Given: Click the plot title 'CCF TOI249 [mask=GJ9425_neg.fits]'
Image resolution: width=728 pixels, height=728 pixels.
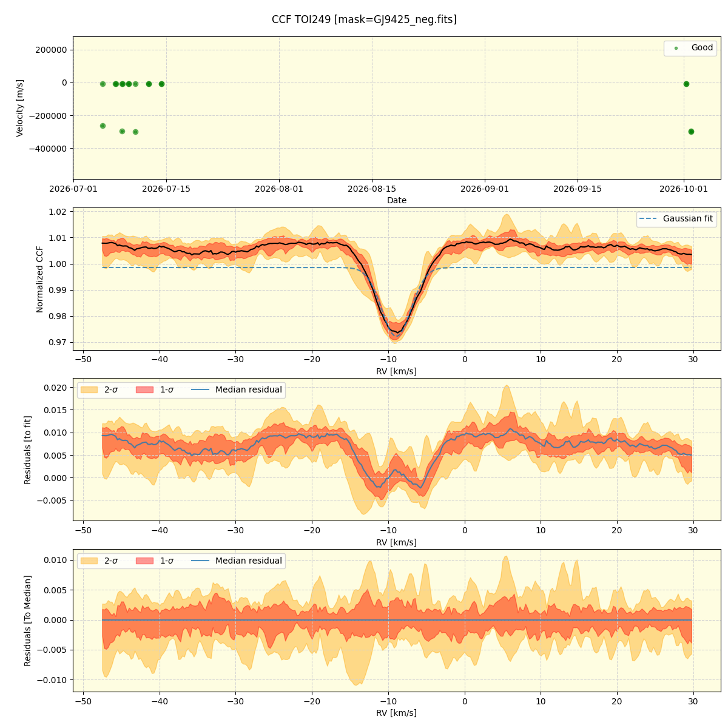Looking at the screenshot, I should pyautogui.click(x=364, y=19).
